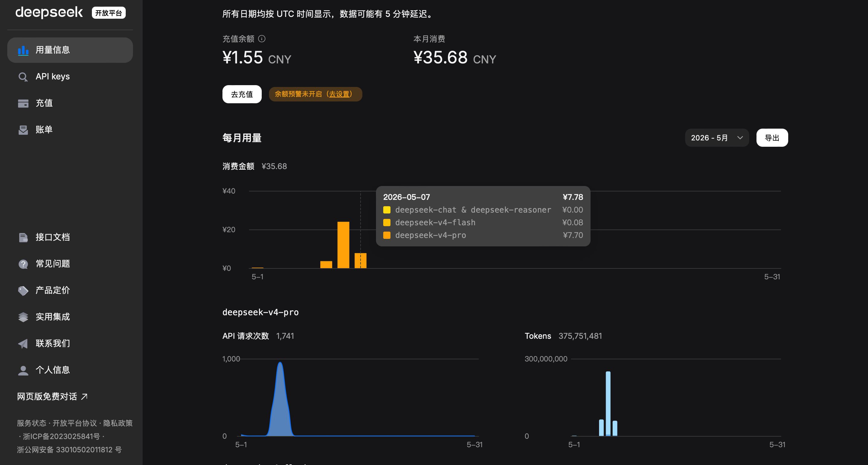
Task: Click the deepseek-v4-flash legend swatch
Action: pos(387,223)
